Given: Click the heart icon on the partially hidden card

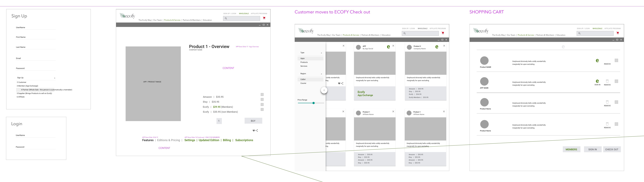Looking at the screenshot, I should (339, 83).
